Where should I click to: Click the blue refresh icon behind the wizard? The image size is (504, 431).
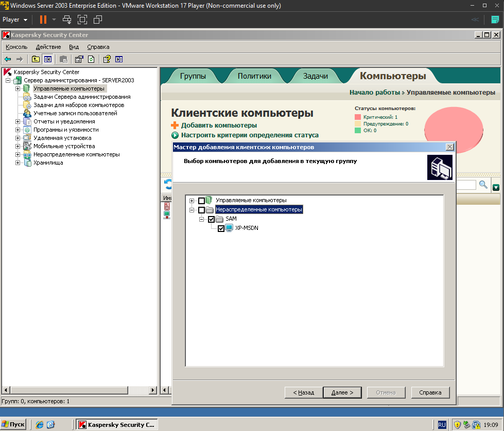coord(168,184)
